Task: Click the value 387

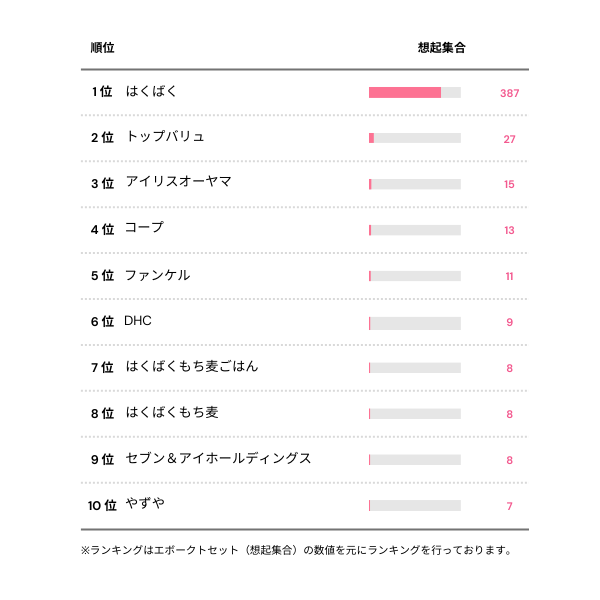Action: coord(509,93)
